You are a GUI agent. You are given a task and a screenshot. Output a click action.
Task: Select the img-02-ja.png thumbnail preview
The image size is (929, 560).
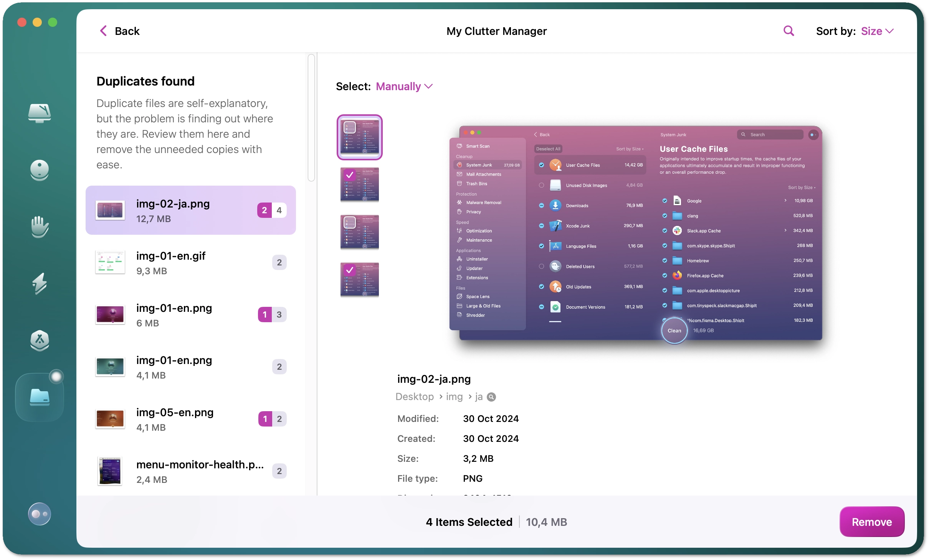tap(359, 137)
